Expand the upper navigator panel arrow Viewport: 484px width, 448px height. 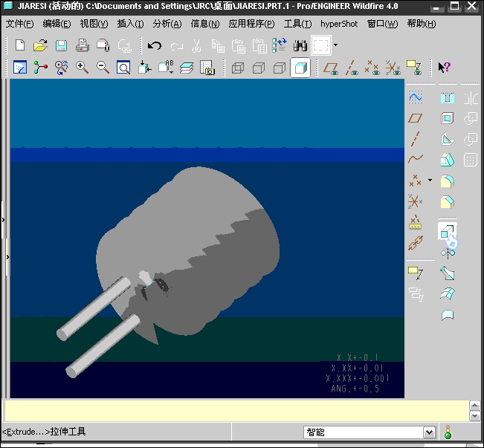pyautogui.click(x=4, y=220)
